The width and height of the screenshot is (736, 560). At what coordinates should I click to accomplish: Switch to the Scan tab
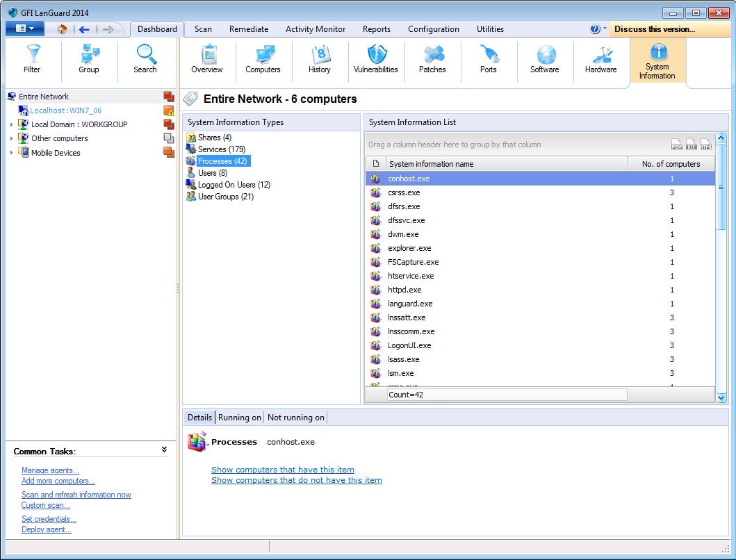[203, 29]
